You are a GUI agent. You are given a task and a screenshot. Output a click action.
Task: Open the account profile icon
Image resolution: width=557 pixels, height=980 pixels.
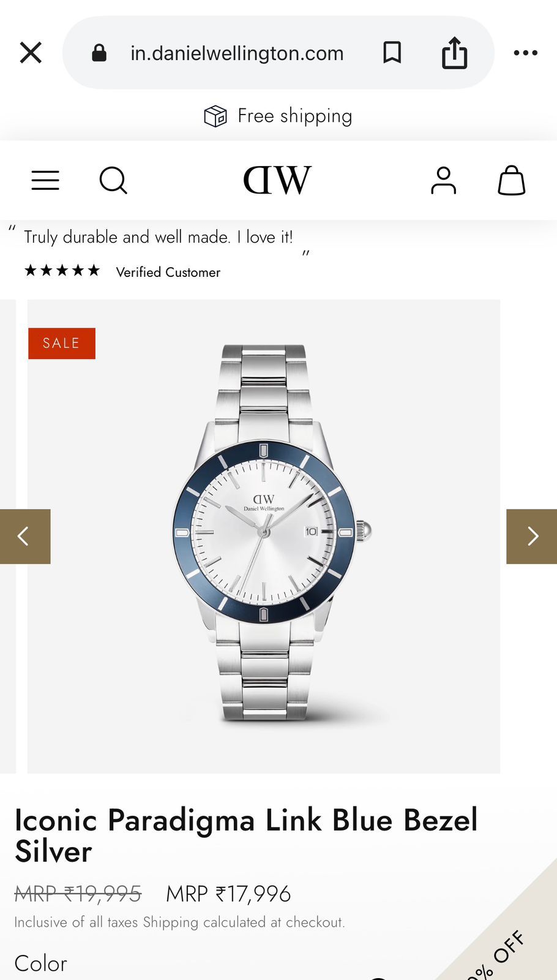[443, 180]
